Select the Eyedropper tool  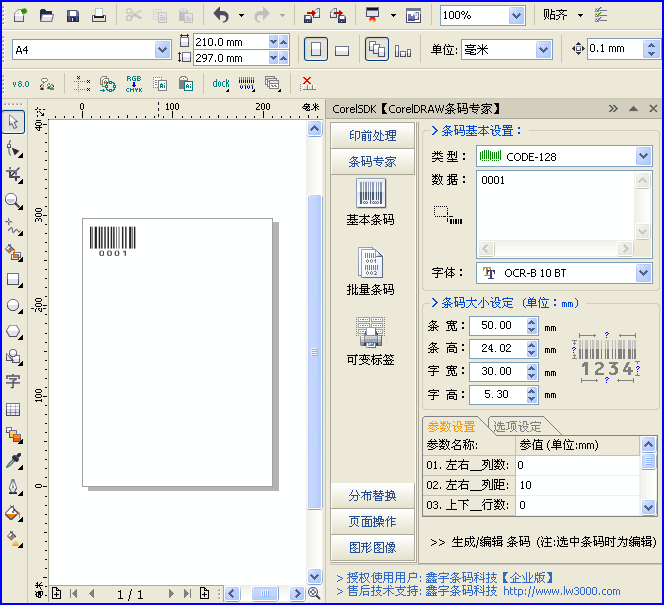[14, 461]
